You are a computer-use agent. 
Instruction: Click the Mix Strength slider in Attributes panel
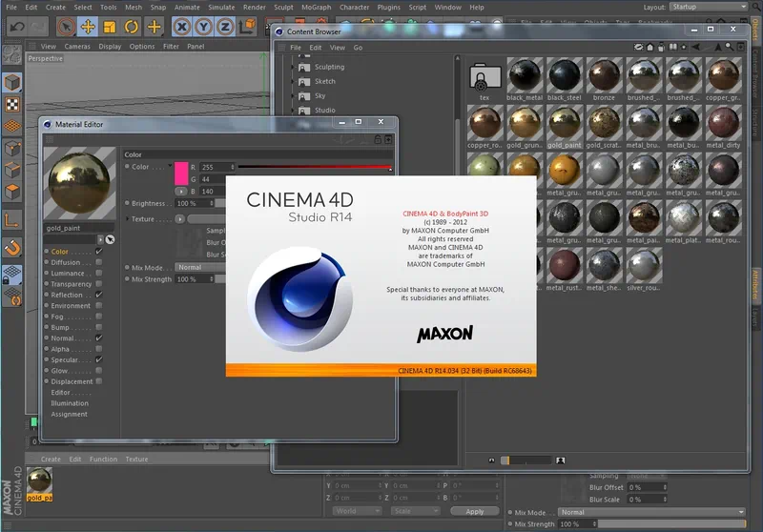tap(672, 523)
